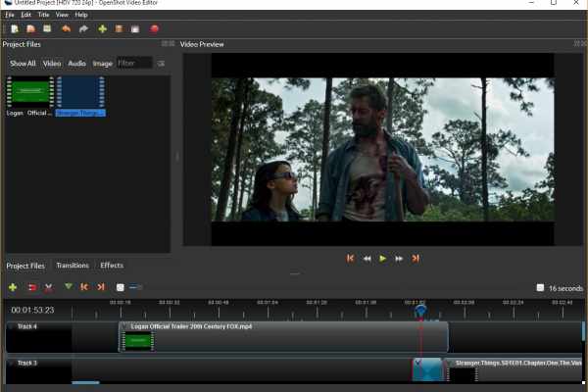Select the Logan Official Trailer clip
Screen dimensions: 588x392
(283, 336)
